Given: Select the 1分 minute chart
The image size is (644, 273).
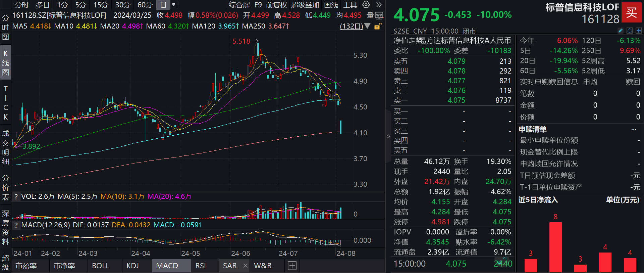Looking at the screenshot, I should click(62, 5).
